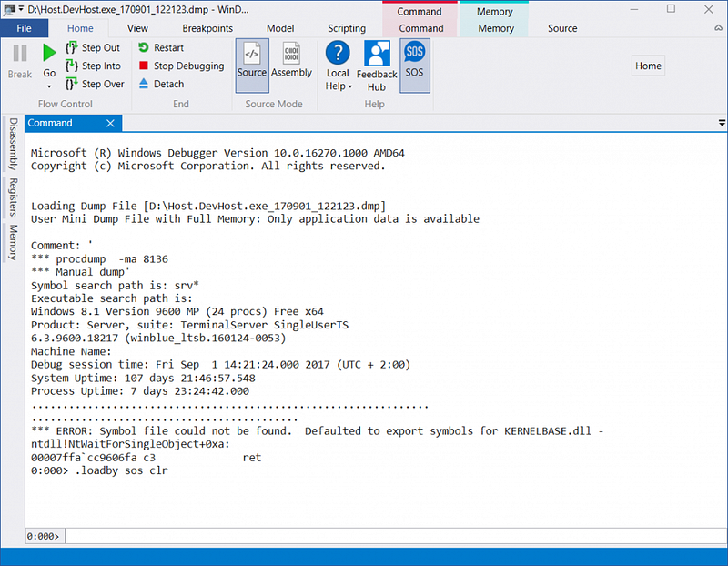Select the Home ribbon tab
Image resolution: width=728 pixels, height=566 pixels.
[x=80, y=28]
